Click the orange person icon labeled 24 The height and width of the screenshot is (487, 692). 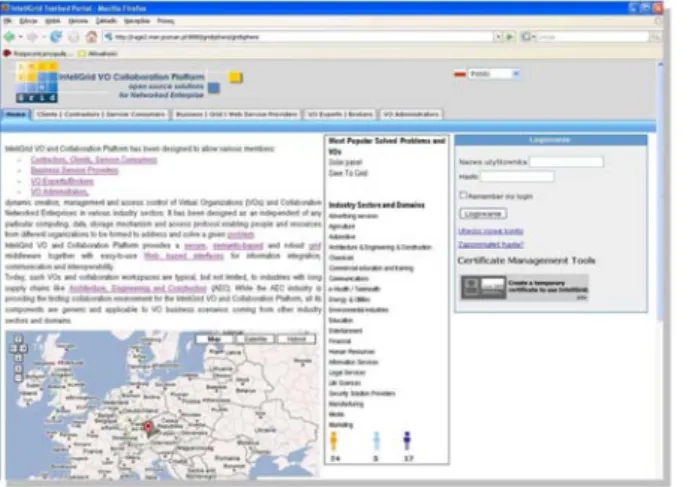coord(334,441)
